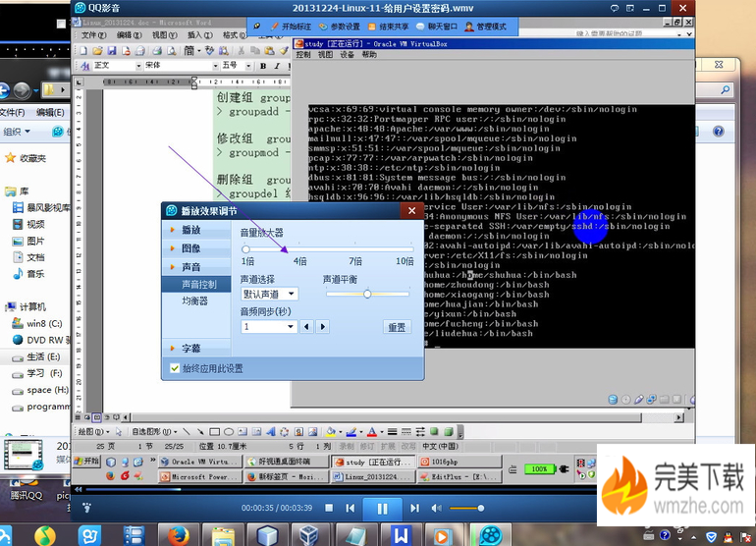Select 均衡器 in the dialog sidebar

[x=196, y=300]
